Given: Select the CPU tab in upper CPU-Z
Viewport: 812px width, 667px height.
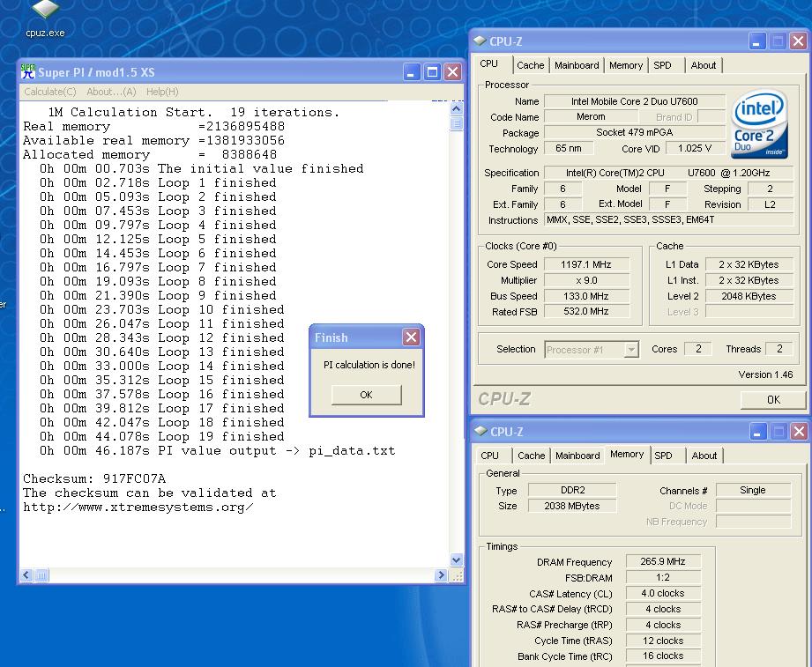Looking at the screenshot, I should tap(488, 63).
